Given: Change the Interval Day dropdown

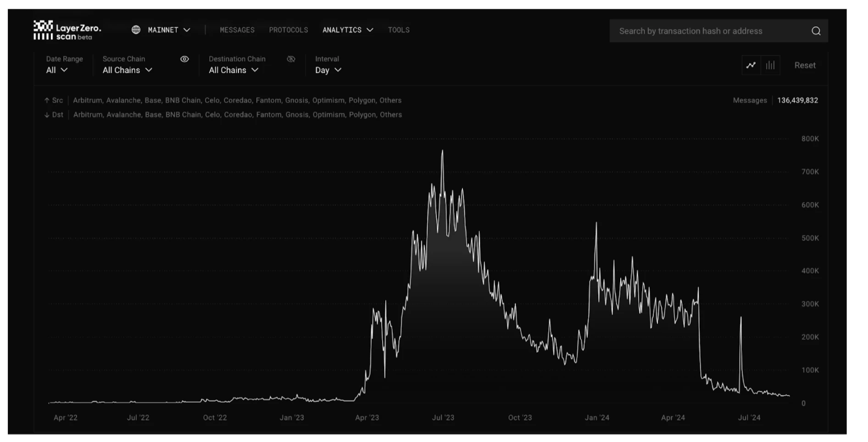Looking at the screenshot, I should tap(328, 70).
